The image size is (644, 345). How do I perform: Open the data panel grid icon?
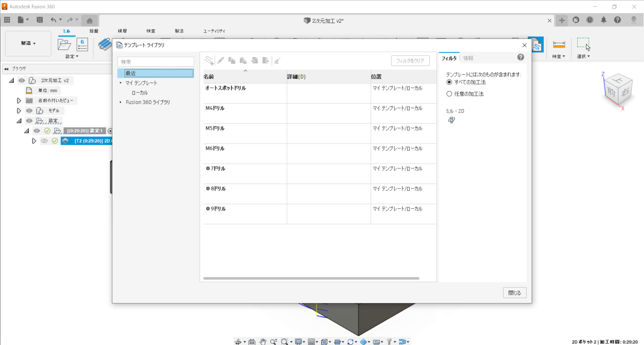click(x=7, y=20)
